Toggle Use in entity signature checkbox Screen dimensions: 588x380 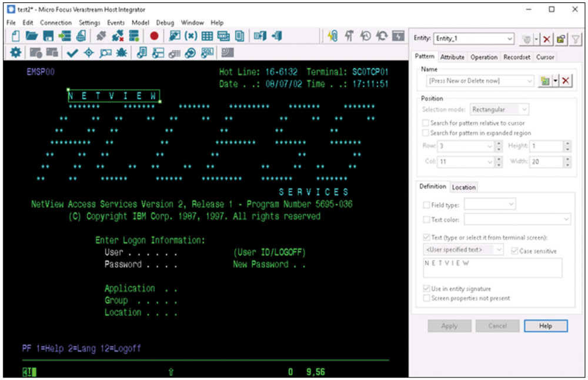[426, 288]
